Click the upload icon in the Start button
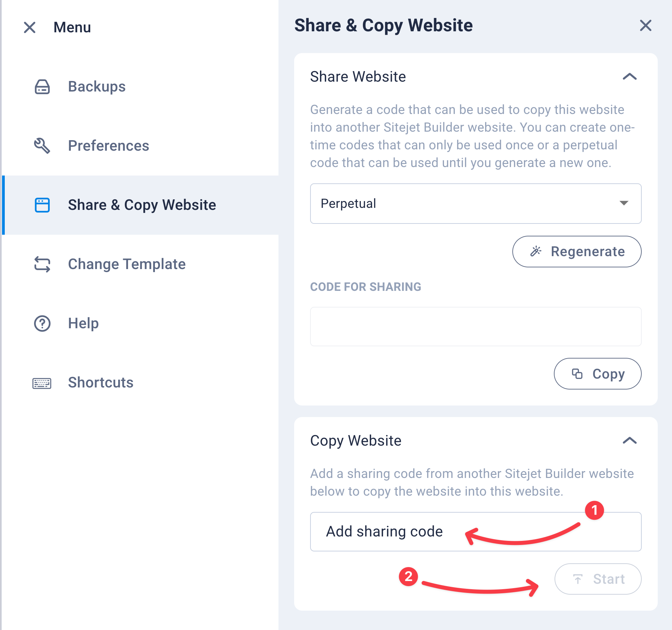672x630 pixels. 578,579
